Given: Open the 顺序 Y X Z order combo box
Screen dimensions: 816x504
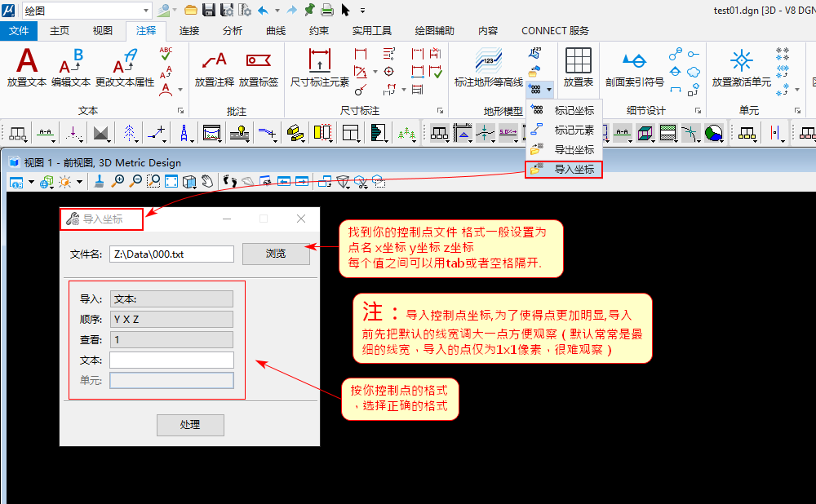Looking at the screenshot, I should [x=171, y=320].
